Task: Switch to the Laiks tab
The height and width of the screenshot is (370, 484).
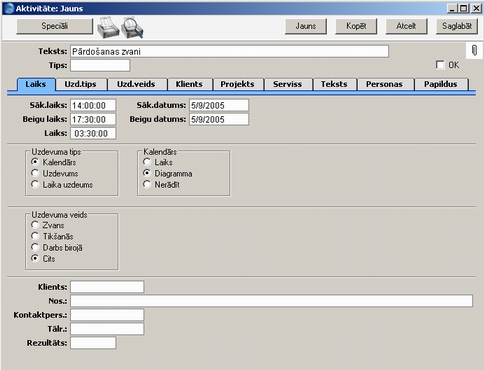Action: coord(36,84)
